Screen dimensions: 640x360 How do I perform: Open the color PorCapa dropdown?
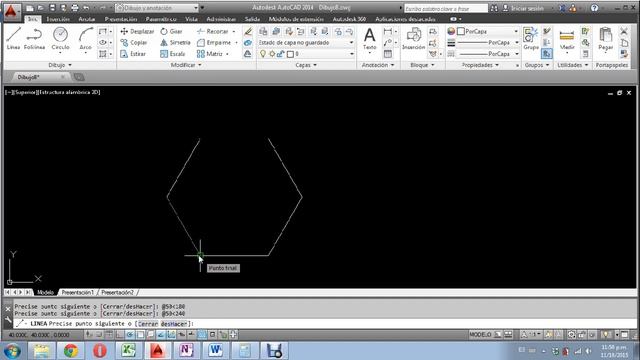[488, 31]
